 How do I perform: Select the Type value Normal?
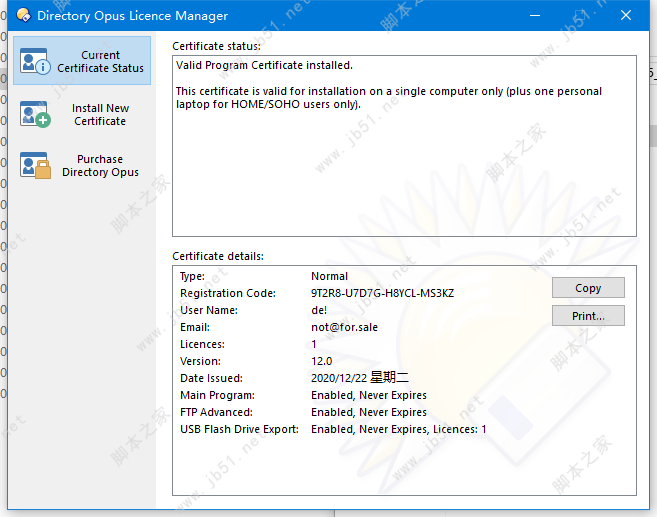pyautogui.click(x=329, y=276)
